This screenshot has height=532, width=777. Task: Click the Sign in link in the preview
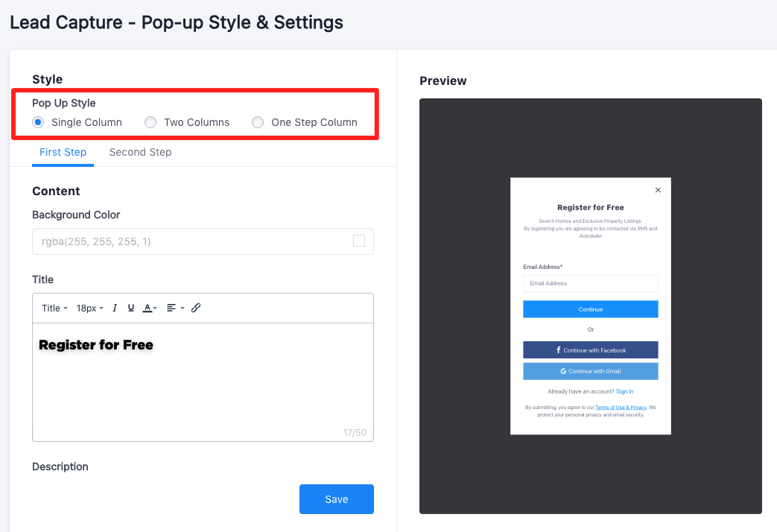624,391
